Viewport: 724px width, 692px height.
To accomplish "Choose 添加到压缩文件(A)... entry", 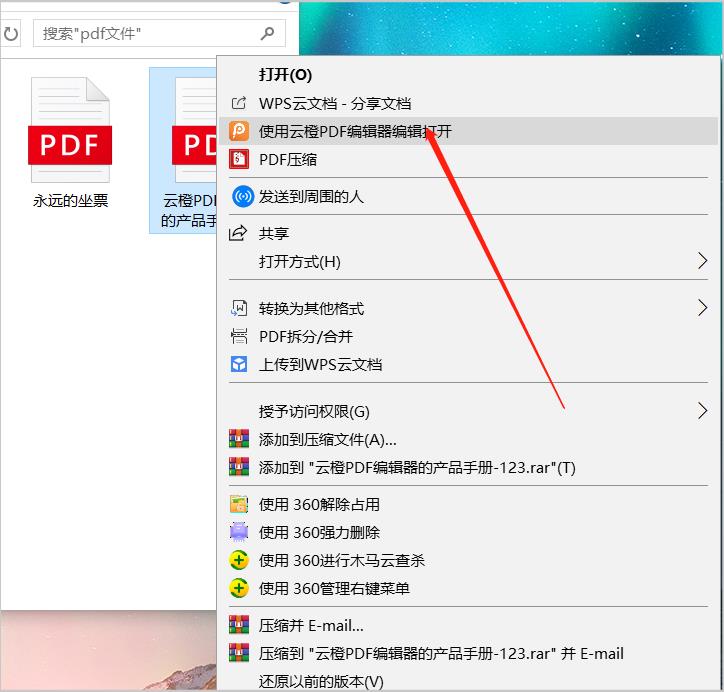I will click(468, 439).
